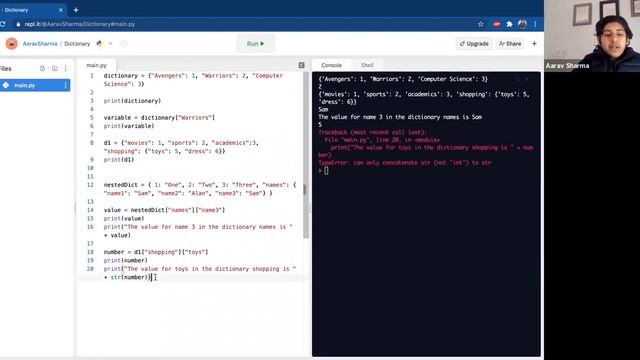Click the console prompt input

pos(326,171)
